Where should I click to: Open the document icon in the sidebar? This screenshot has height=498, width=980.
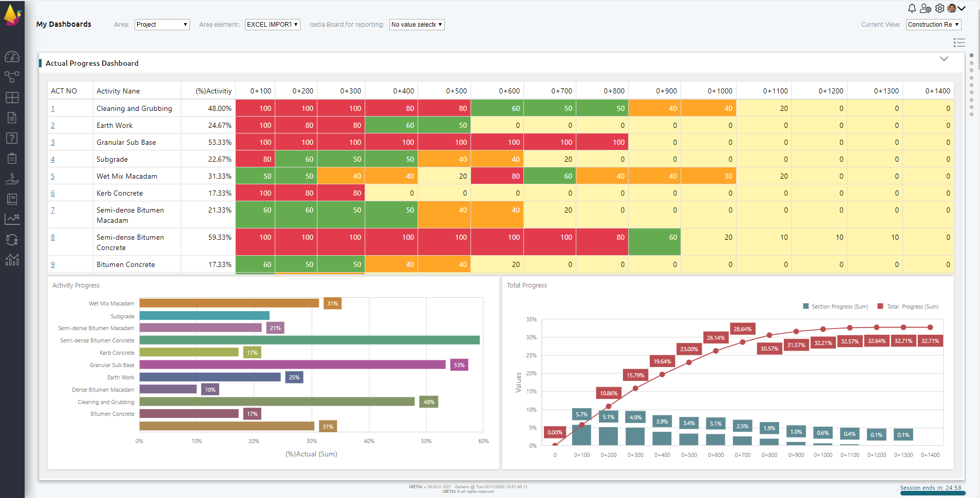click(x=12, y=118)
